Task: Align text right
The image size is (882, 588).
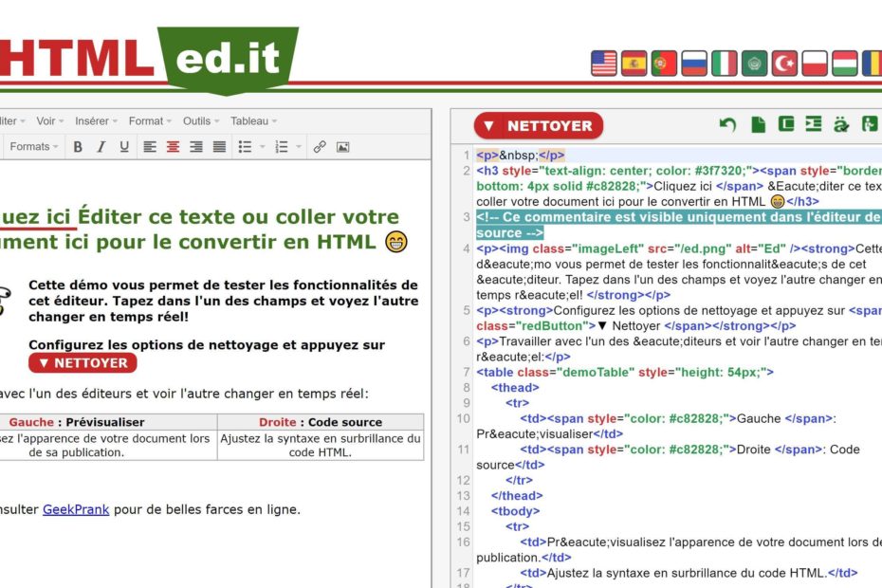Action: coord(195,147)
